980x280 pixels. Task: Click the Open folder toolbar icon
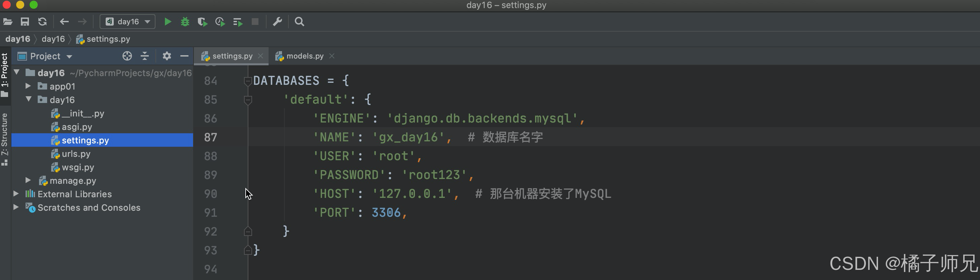coord(8,22)
